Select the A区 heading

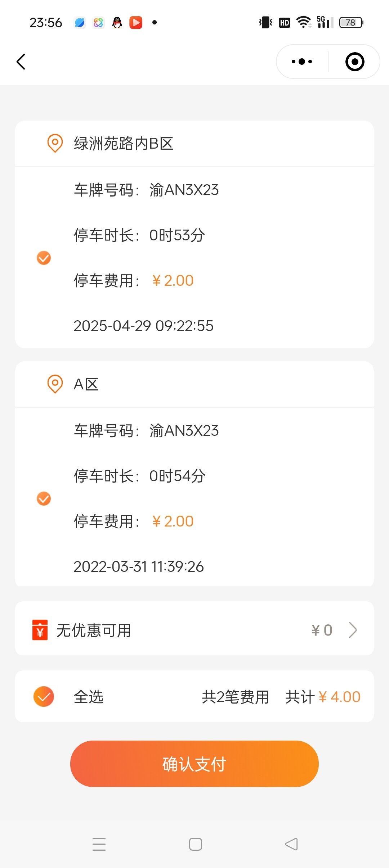86,384
